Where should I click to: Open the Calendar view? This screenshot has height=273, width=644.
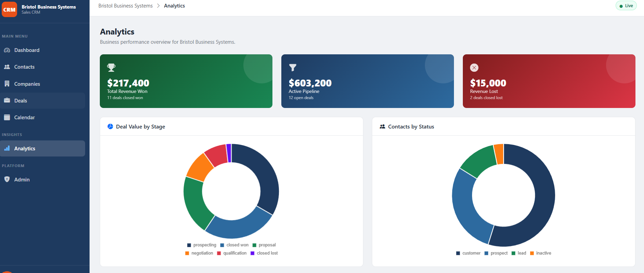42,117
